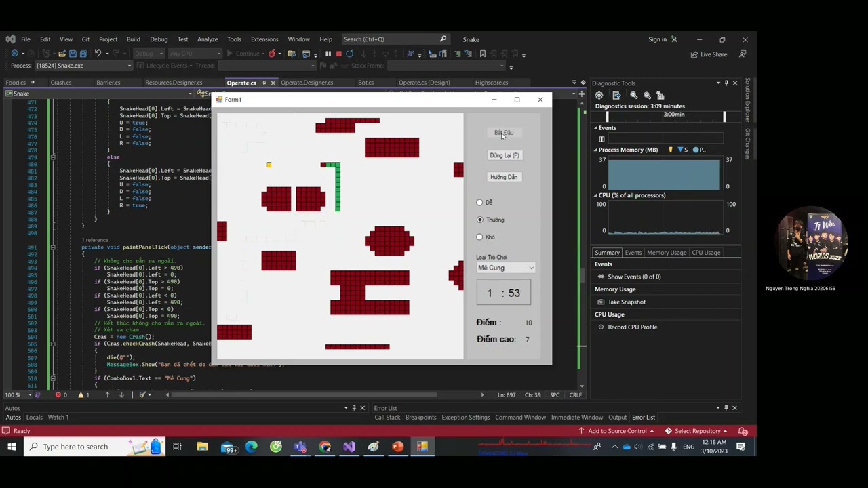Navigate backward with toolbar back arrow
This screenshot has width=868, height=488.
coord(15,54)
